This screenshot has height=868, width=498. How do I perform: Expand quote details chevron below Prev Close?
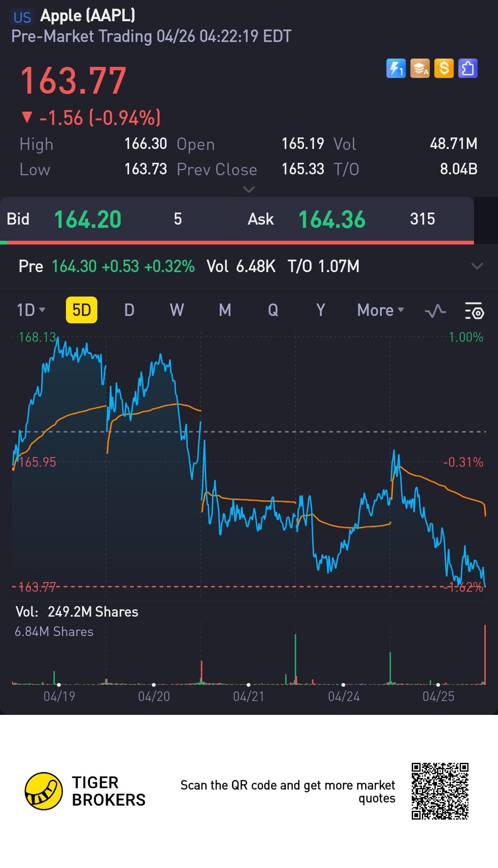pos(249,190)
